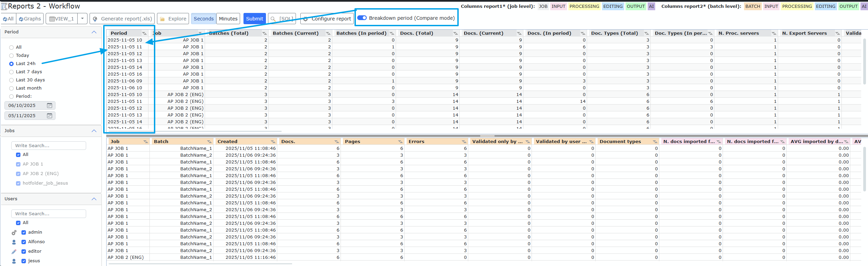
Task: Click filter icon on Period column header
Action: point(144,33)
